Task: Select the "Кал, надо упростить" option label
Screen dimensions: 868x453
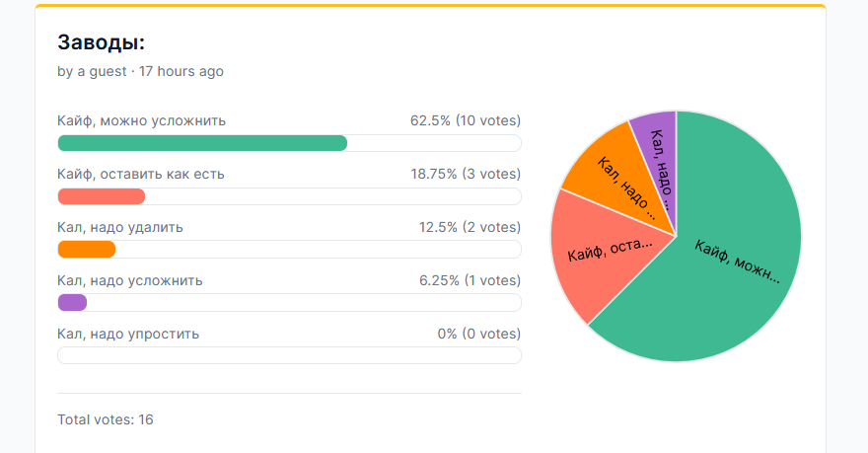Action: click(x=128, y=334)
